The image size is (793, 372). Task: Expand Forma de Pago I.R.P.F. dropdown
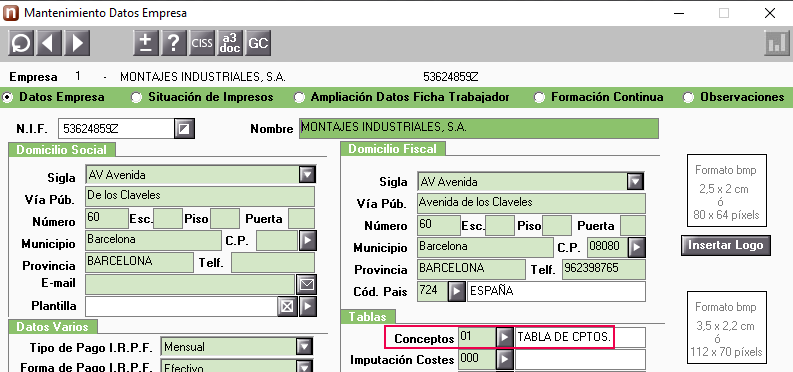click(x=303, y=367)
